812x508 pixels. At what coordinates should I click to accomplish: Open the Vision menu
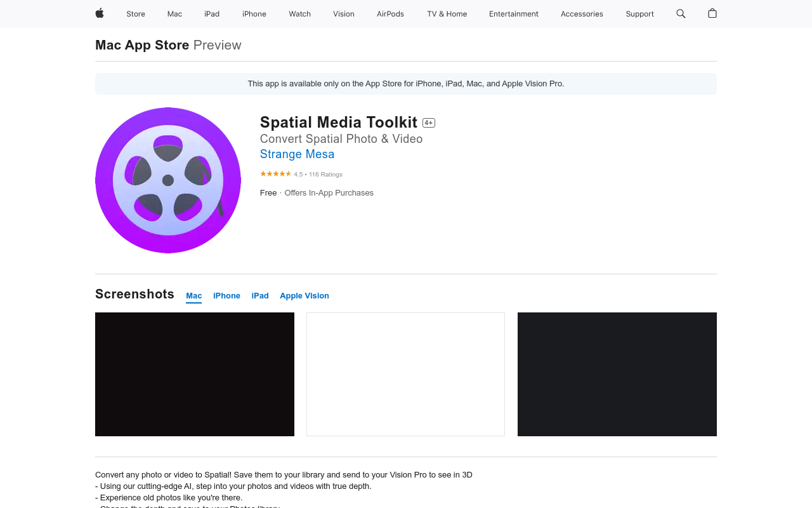pyautogui.click(x=344, y=14)
